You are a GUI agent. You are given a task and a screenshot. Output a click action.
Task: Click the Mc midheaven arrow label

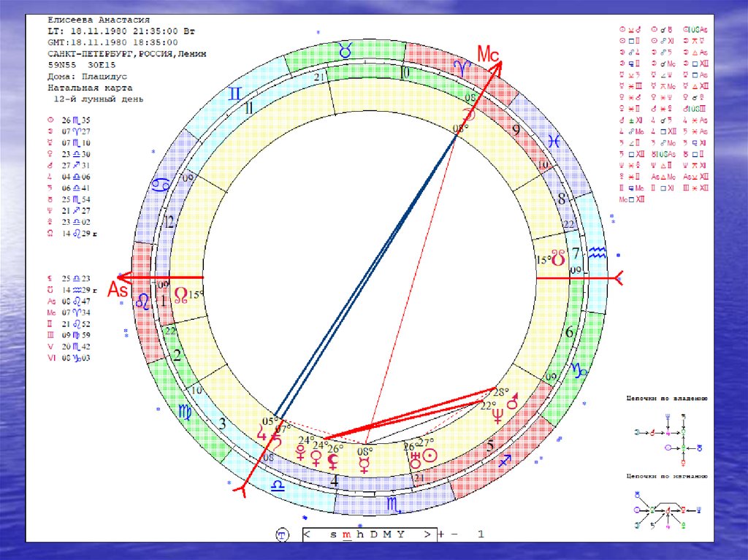486,53
